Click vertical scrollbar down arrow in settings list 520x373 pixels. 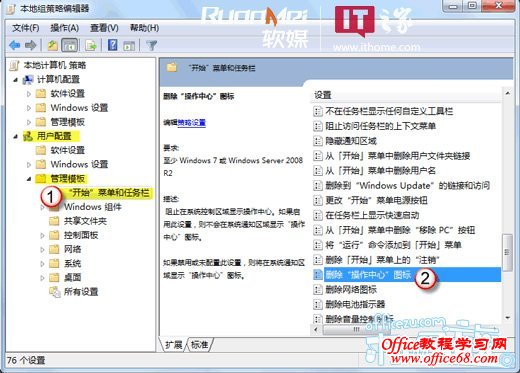[x=507, y=318]
